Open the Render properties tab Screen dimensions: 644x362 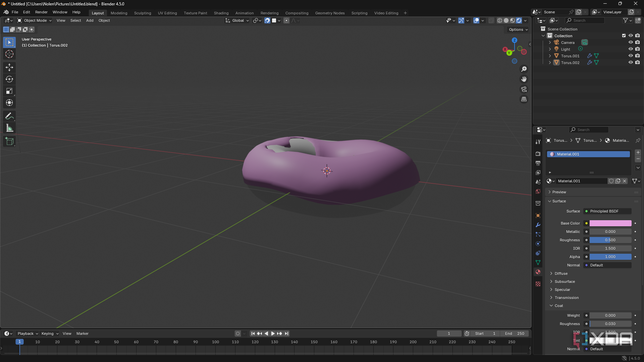538,154
